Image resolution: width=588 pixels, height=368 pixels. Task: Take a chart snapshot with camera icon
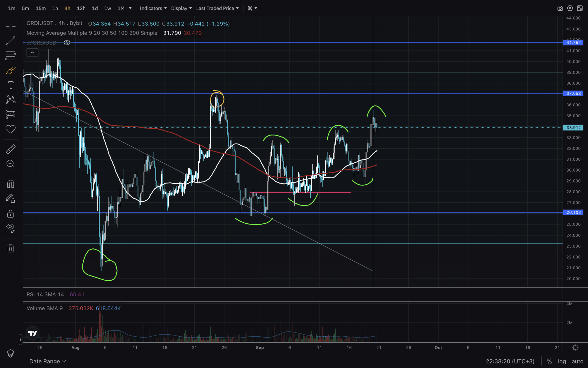click(x=560, y=8)
